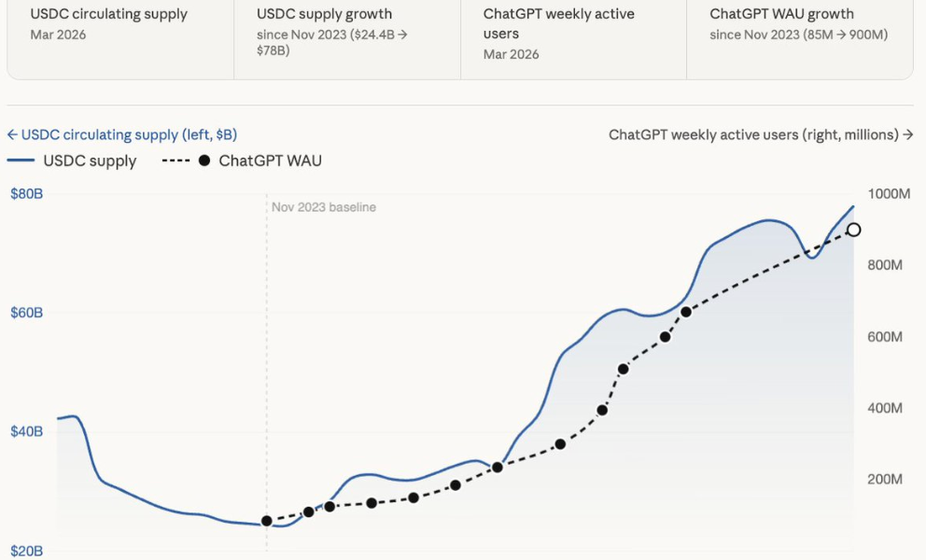Click the first WAU dot on the baseline
The width and height of the screenshot is (926, 560).
pos(267,521)
